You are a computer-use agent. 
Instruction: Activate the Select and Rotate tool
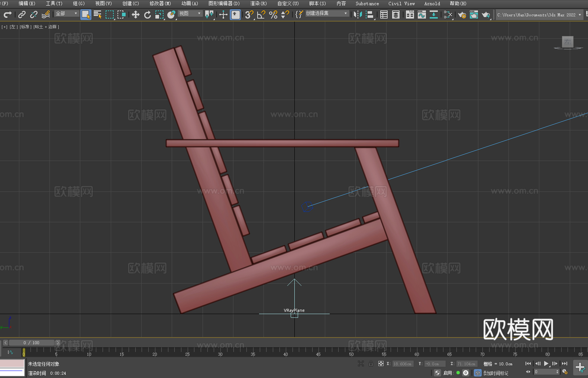pyautogui.click(x=148, y=14)
